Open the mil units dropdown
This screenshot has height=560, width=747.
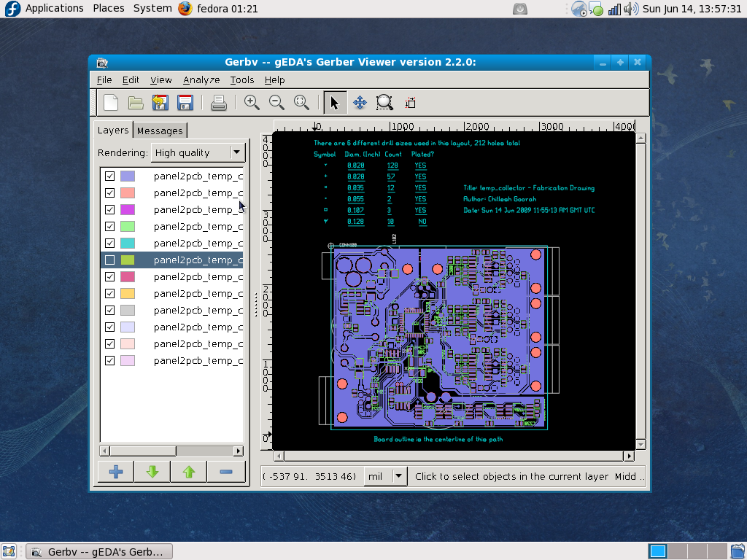[x=385, y=476]
